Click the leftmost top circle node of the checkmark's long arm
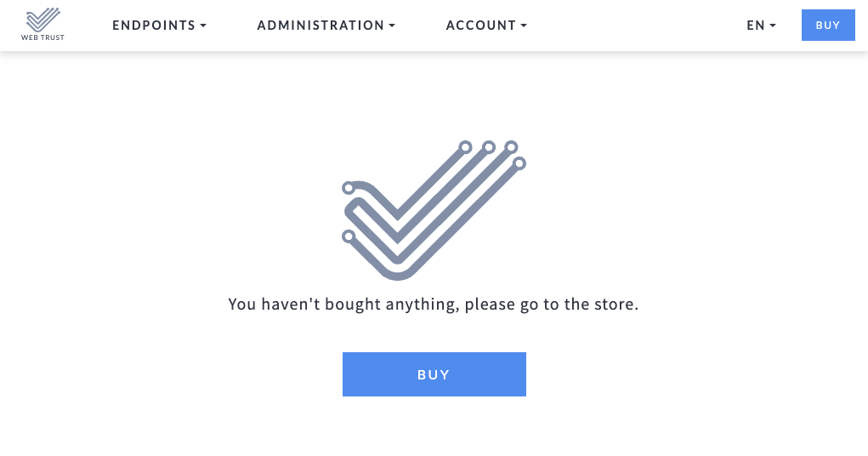This screenshot has height=456, width=868. 465,147
